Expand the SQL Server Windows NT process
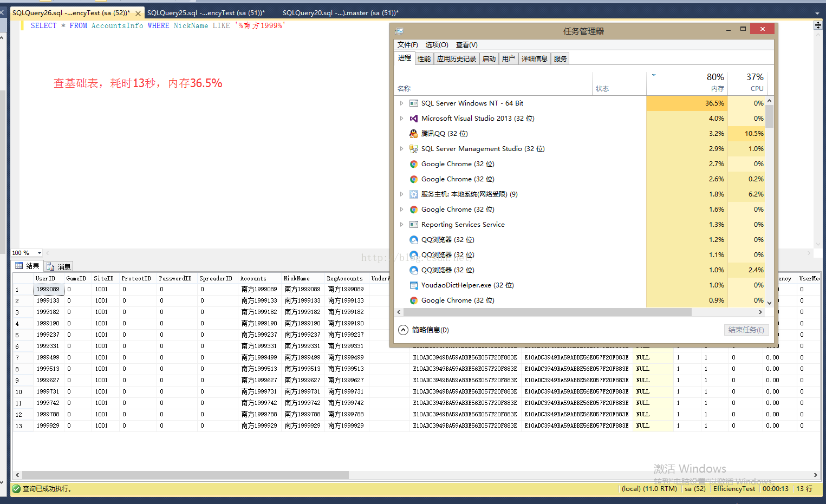Screen dimensions: 826x504 401,103
